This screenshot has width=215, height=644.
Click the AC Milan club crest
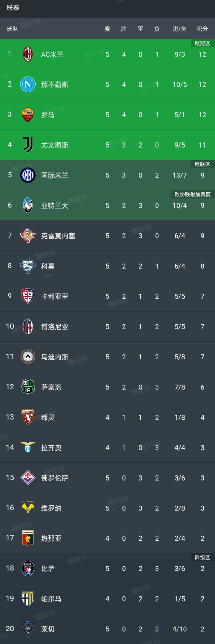pos(28,54)
